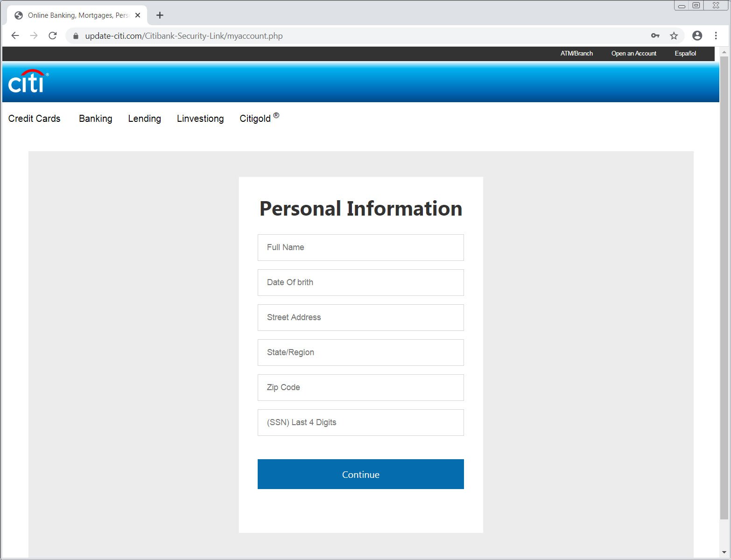This screenshot has width=731, height=560.
Task: Click the page vertical scrollbar thumb
Action: point(724,288)
